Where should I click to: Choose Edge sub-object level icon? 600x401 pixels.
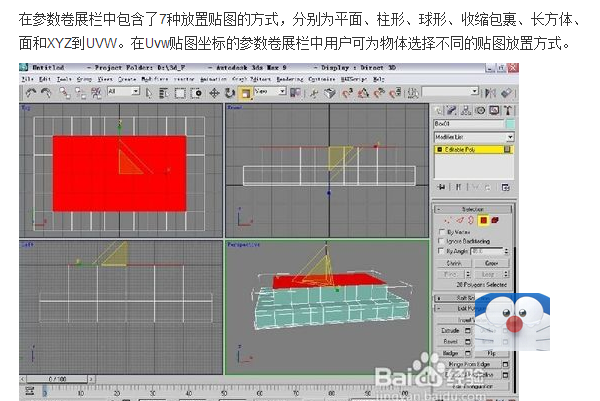460,220
